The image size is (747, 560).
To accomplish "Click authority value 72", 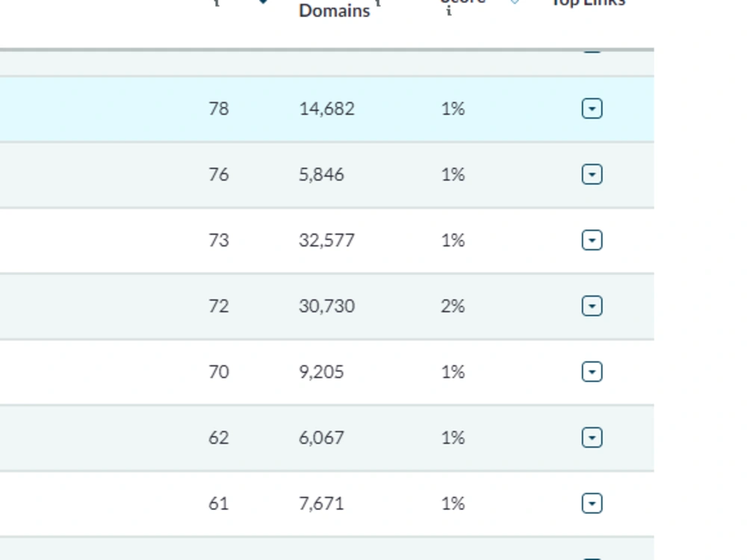I will [219, 305].
